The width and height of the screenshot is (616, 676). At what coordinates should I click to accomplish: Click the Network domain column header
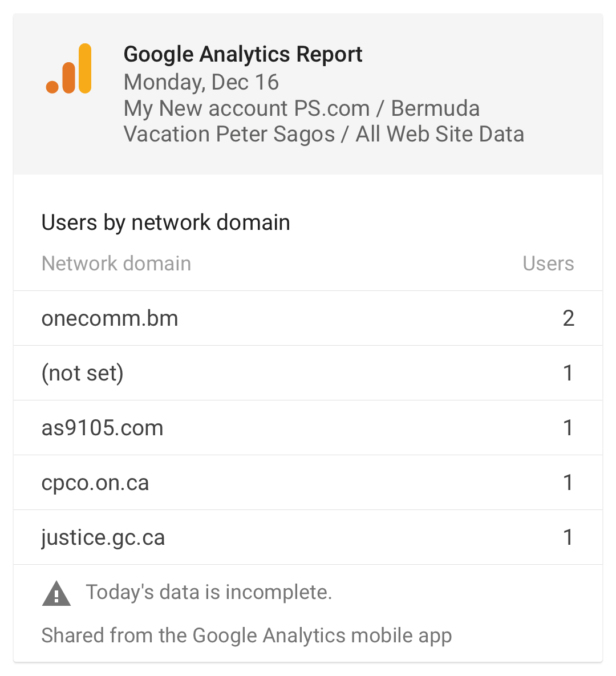pyautogui.click(x=116, y=264)
